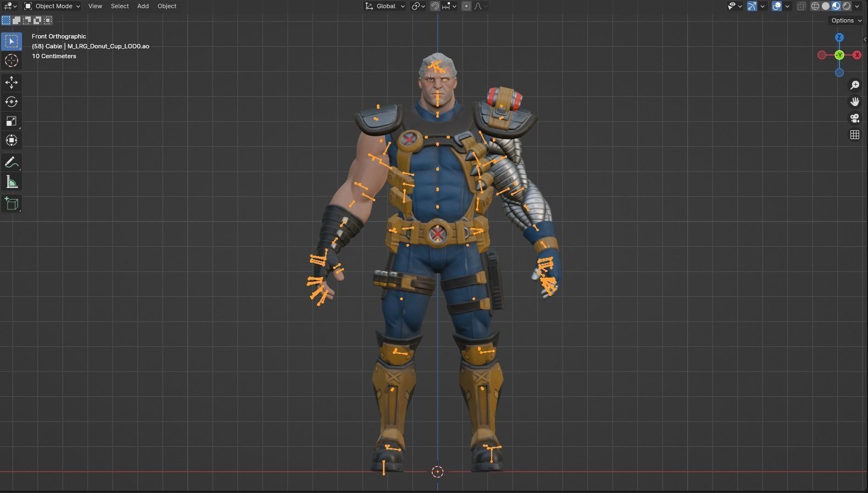Open selectability and visibility dropdown
Image resolution: width=868 pixels, height=493 pixels.
pos(735,6)
